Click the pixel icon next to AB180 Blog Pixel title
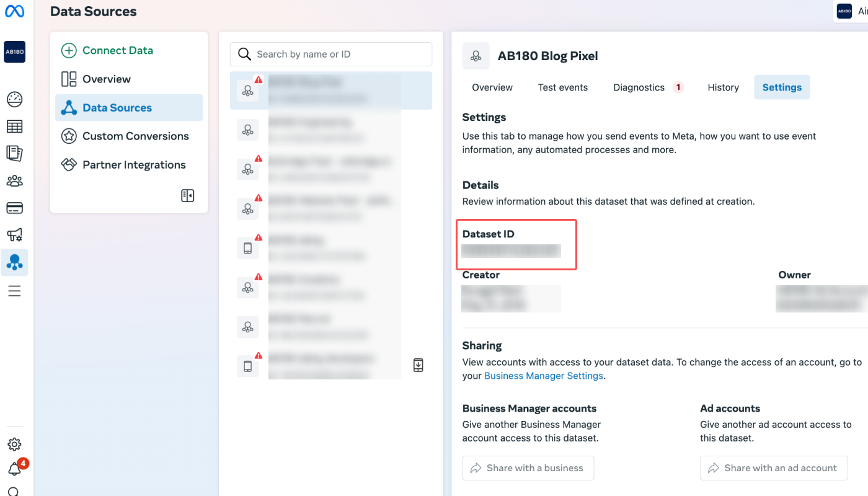Viewport: 868px width, 496px height. (x=476, y=56)
